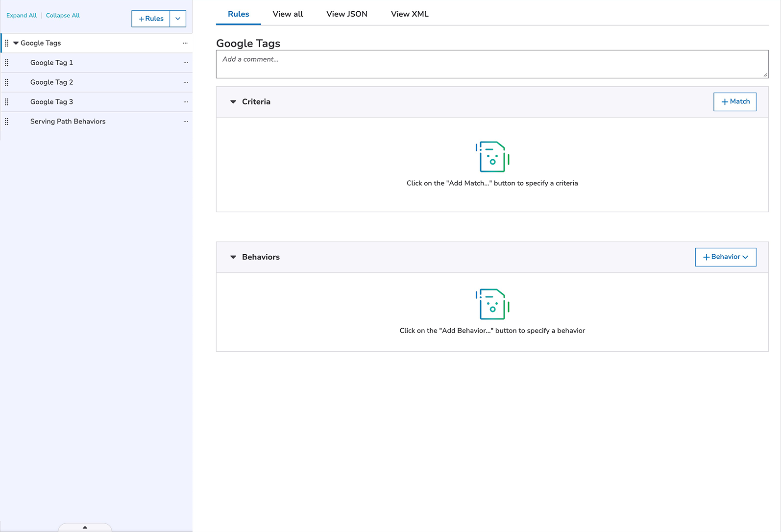Open the add Behavior dropdown
This screenshot has width=781, height=532.
(725, 257)
